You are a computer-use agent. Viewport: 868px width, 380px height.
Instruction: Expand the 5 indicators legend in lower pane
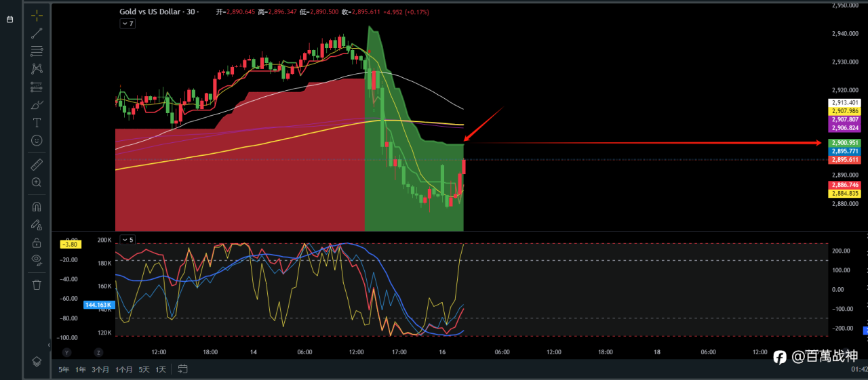pyautogui.click(x=127, y=239)
